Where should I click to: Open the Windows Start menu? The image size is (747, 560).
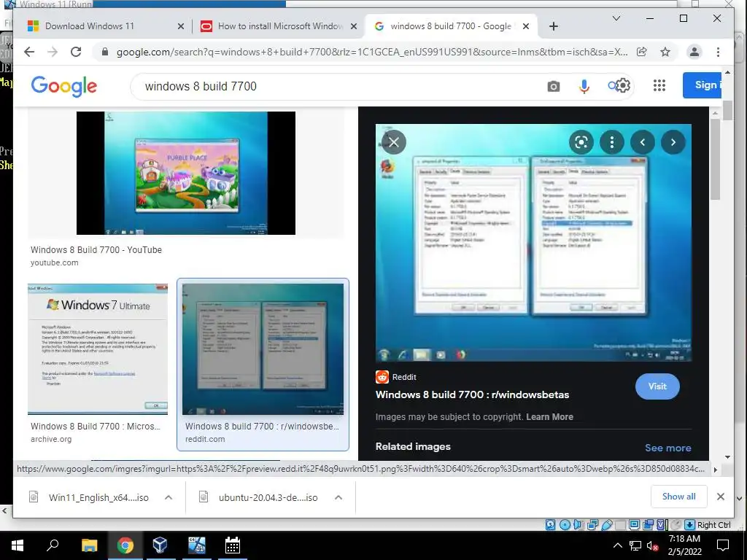click(18, 545)
